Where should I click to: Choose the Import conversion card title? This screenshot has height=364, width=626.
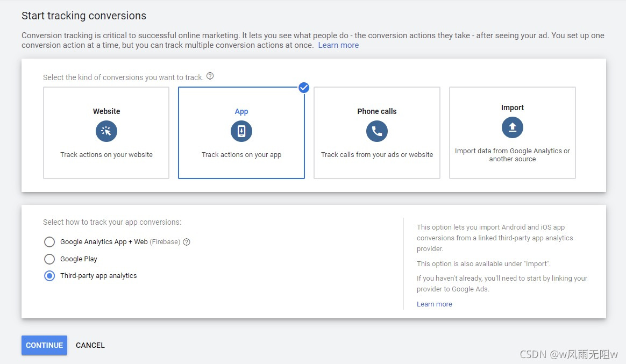(512, 108)
